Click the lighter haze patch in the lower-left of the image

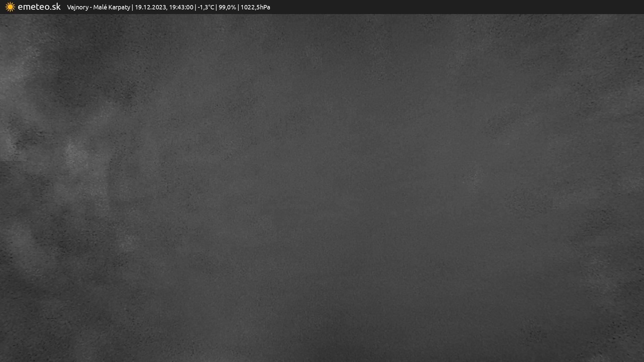20,241
